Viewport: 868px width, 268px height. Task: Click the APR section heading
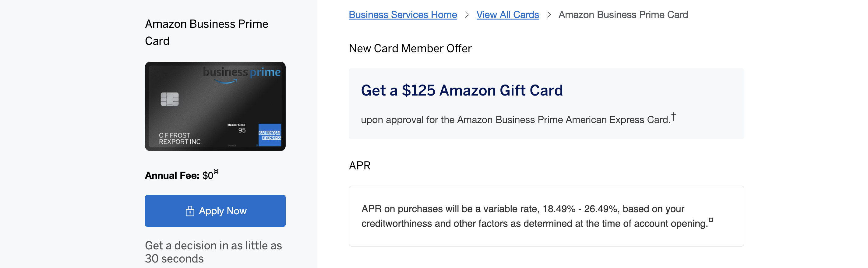[359, 166]
